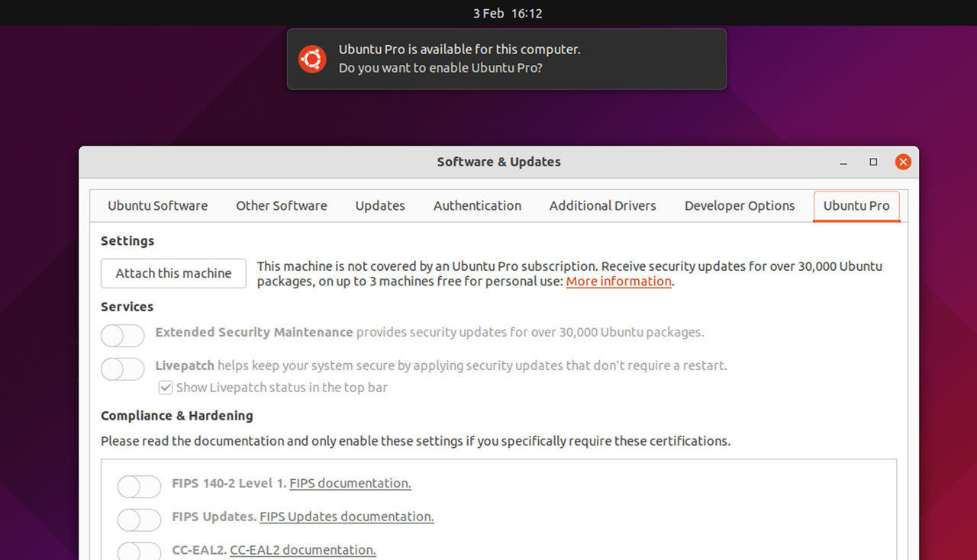Follow the More information link
Screen dimensions: 977x560
[x=618, y=282]
